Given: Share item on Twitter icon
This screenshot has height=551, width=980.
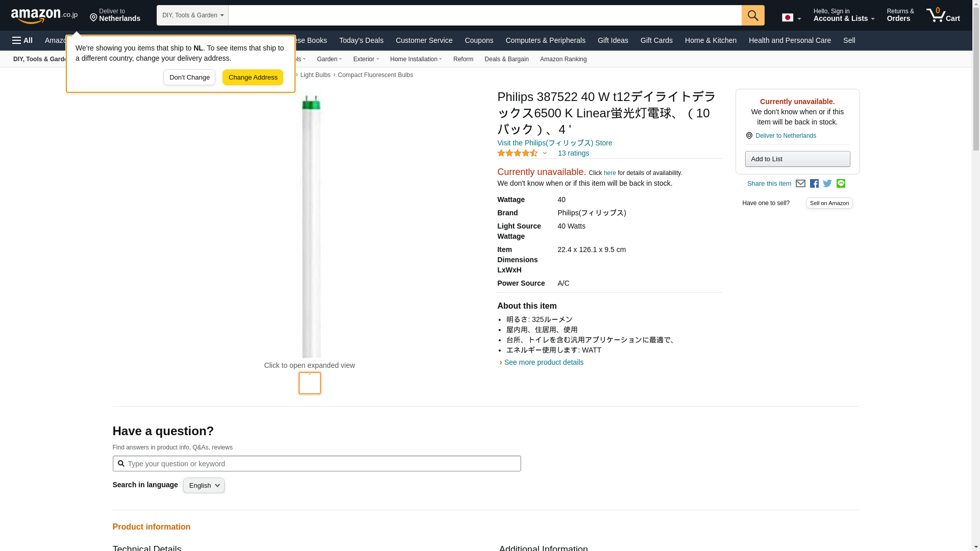Looking at the screenshot, I should (x=827, y=184).
